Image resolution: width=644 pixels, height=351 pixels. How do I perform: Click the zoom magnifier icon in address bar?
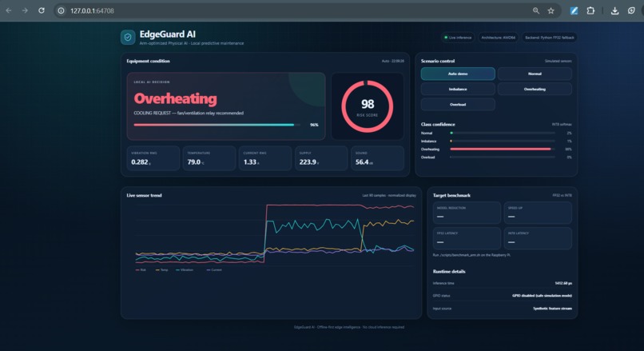tap(536, 10)
